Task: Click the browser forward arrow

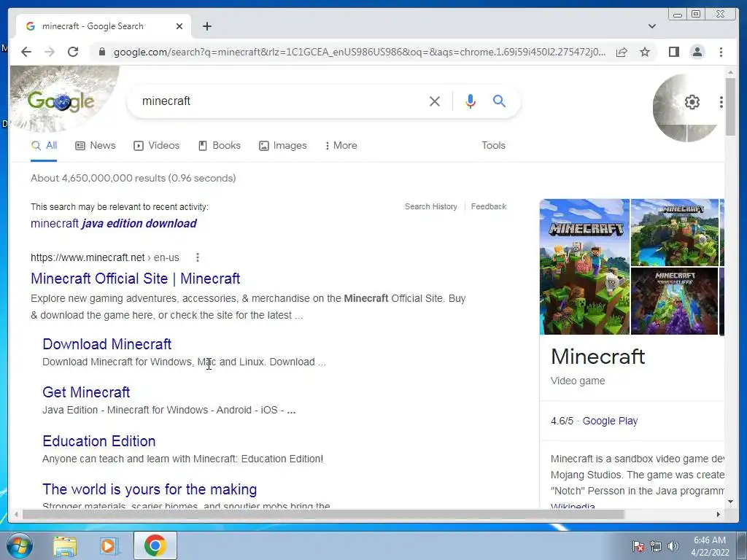Action: pos(50,52)
